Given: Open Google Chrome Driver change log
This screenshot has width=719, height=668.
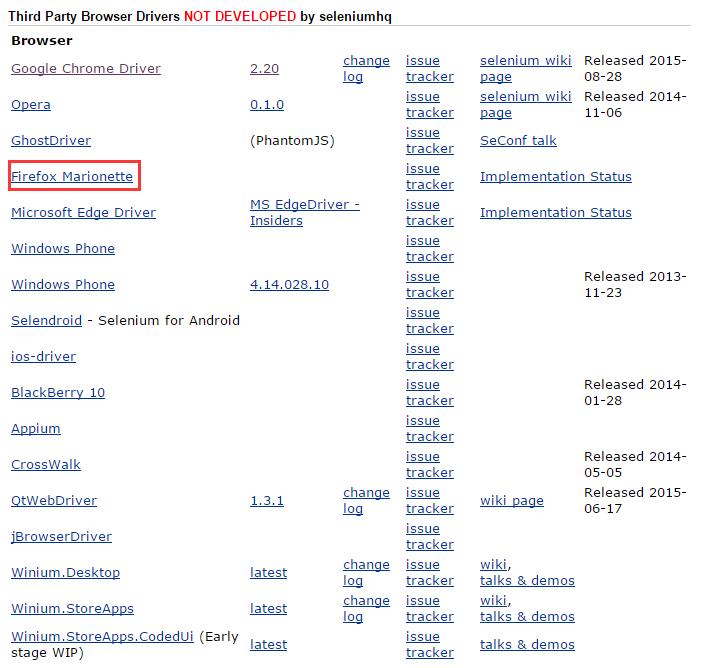Looking at the screenshot, I should tap(366, 68).
